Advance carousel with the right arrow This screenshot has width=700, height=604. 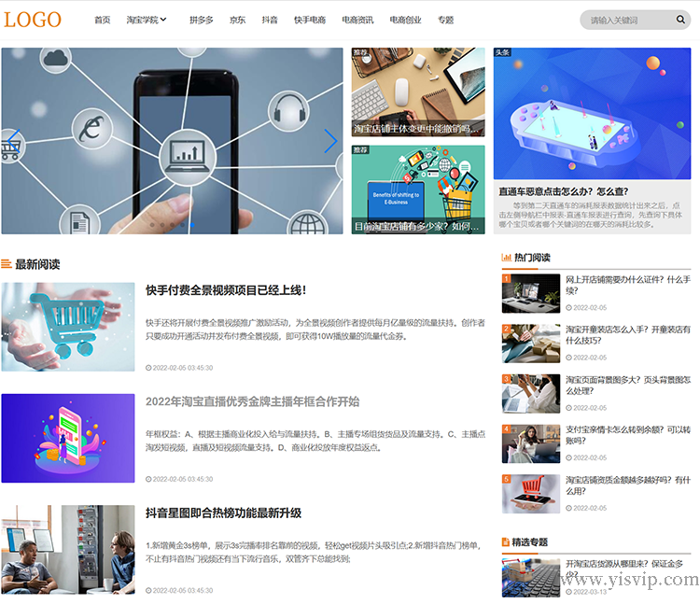coord(330,141)
